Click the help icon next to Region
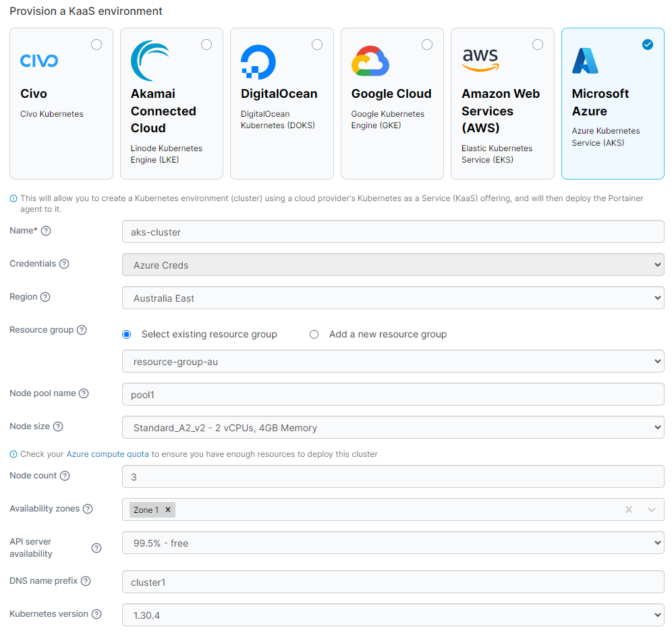 45,297
